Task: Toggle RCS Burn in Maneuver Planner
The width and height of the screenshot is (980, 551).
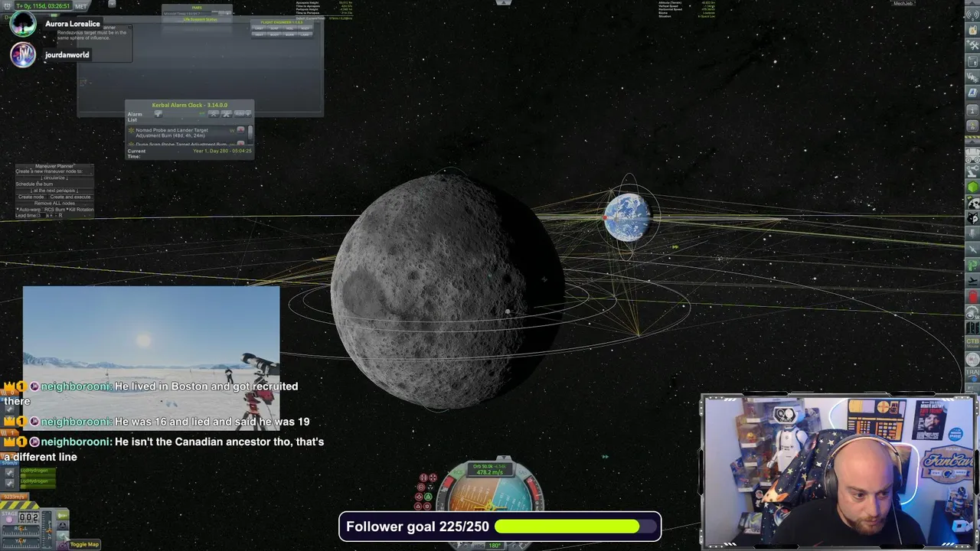Action: [54, 210]
